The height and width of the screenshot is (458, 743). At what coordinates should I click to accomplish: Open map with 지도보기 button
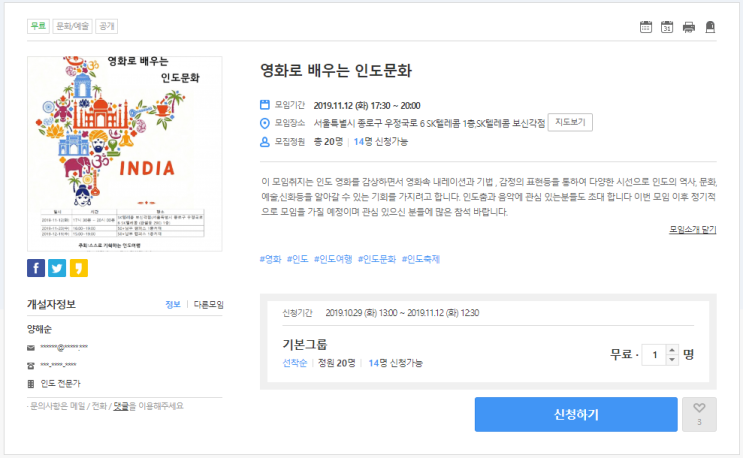(570, 122)
